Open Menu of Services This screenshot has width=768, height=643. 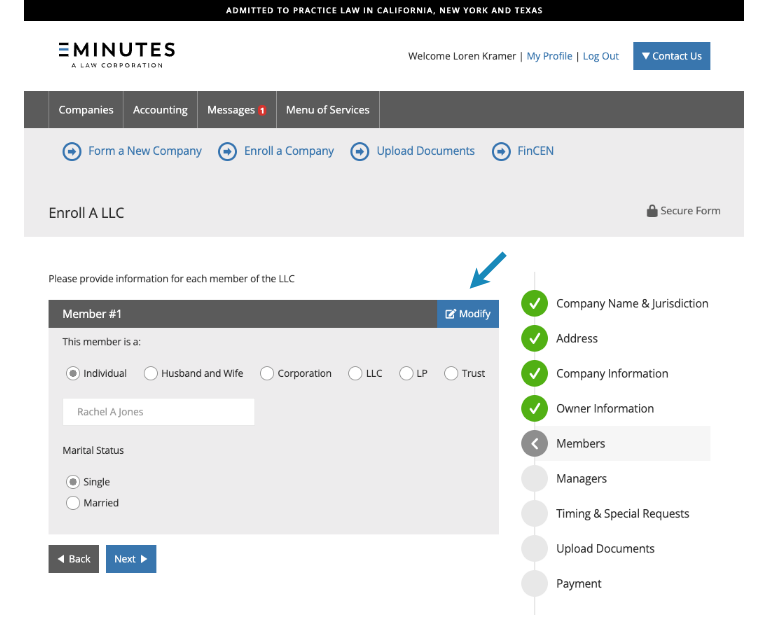click(328, 110)
